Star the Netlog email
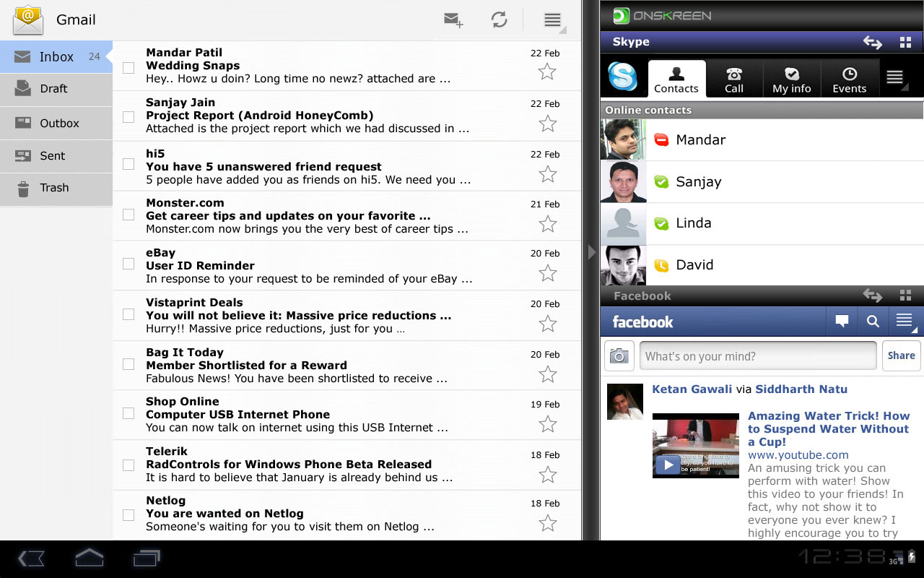Image resolution: width=924 pixels, height=578 pixels. coord(548,523)
